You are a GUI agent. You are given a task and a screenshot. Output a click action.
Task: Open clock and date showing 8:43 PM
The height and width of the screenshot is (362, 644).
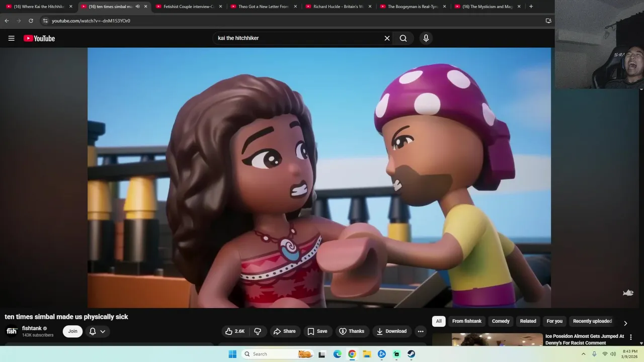(x=630, y=354)
